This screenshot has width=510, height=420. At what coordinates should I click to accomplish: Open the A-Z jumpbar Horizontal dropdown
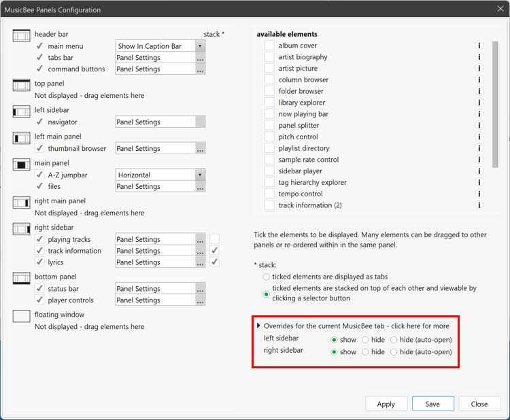click(x=200, y=175)
